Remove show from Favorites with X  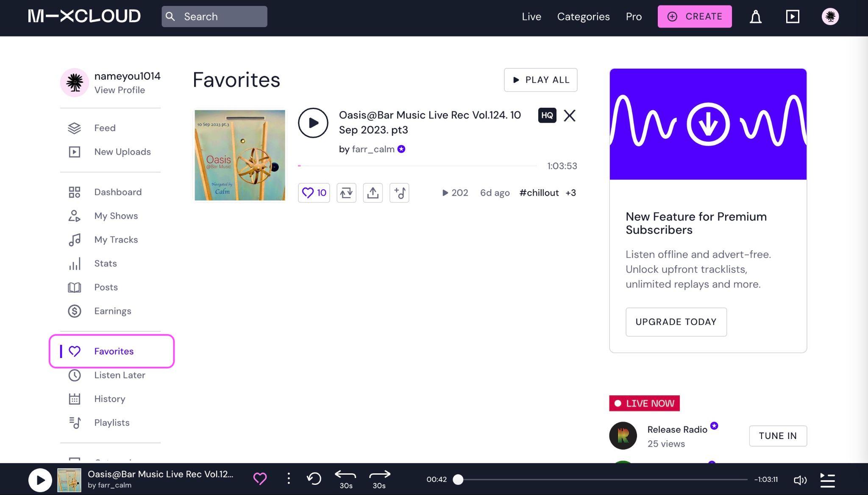(570, 115)
